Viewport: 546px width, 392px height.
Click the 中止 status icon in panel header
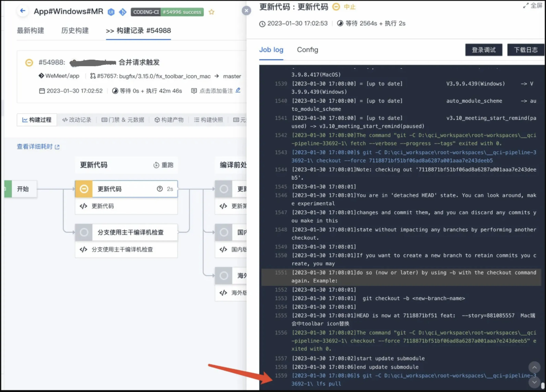336,7
